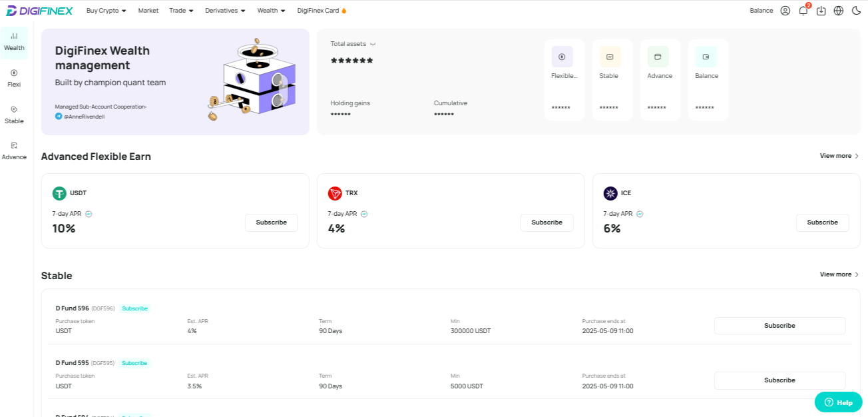
Task: Click View more for Stable section
Action: tap(839, 274)
